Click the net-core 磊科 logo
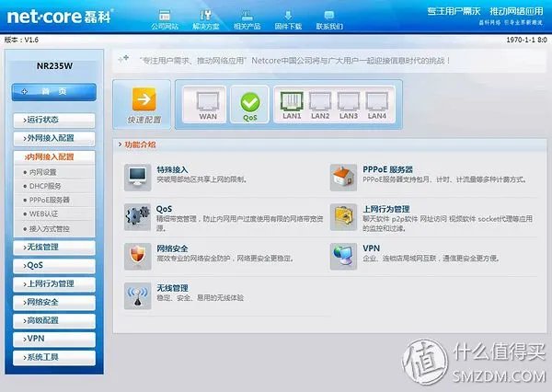This screenshot has width=552, height=392. click(60, 17)
